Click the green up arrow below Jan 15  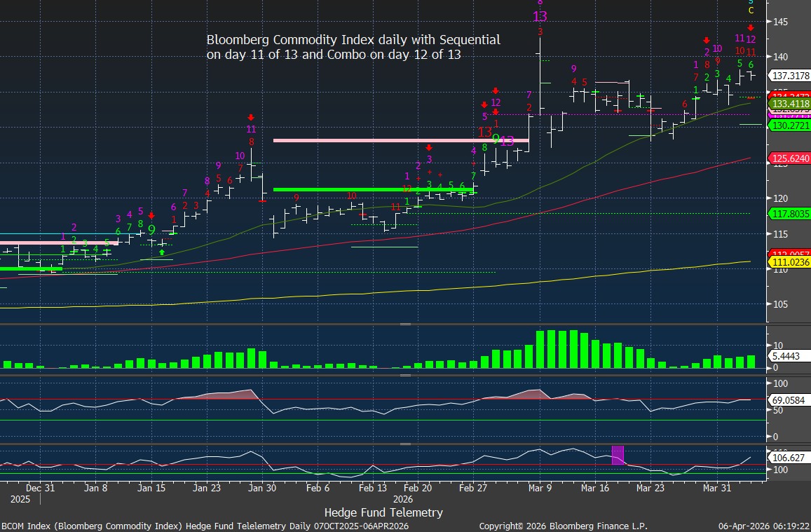[162, 251]
